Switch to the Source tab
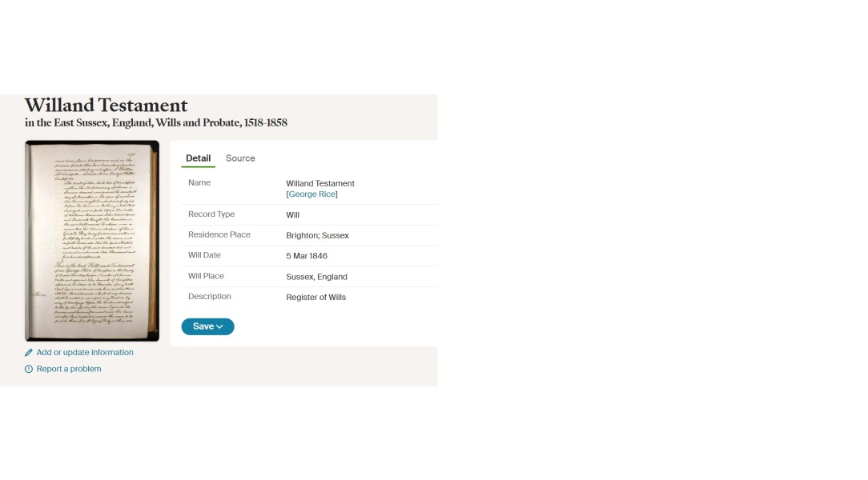This screenshot has width=868, height=480. [x=240, y=158]
